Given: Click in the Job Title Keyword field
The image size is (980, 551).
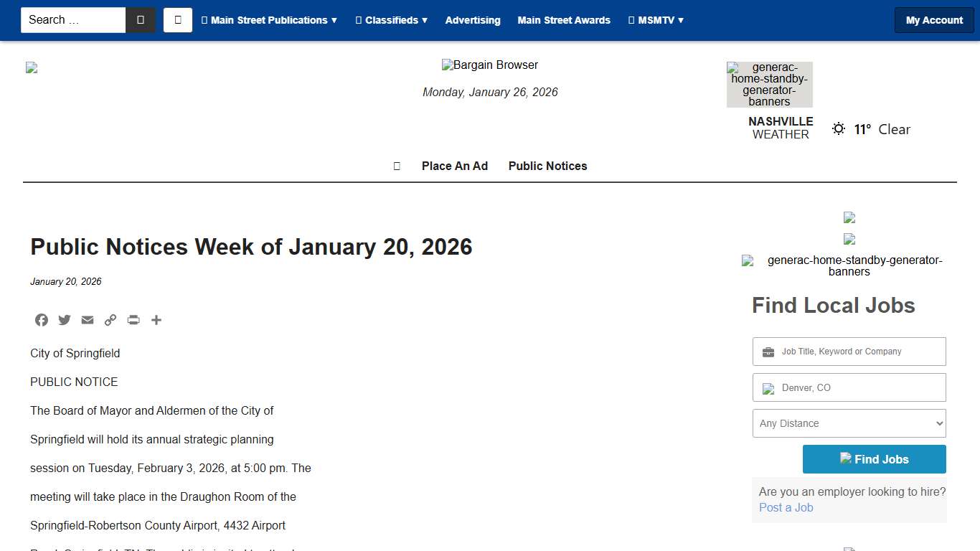Looking at the screenshot, I should tap(849, 352).
